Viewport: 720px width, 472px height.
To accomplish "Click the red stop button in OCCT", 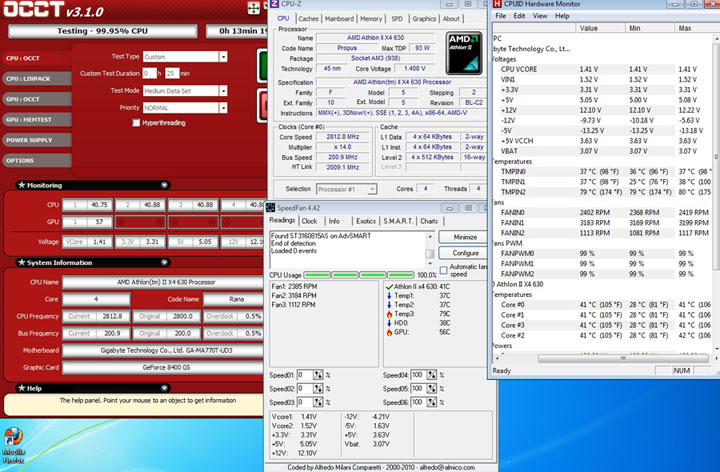I will point(263,106).
